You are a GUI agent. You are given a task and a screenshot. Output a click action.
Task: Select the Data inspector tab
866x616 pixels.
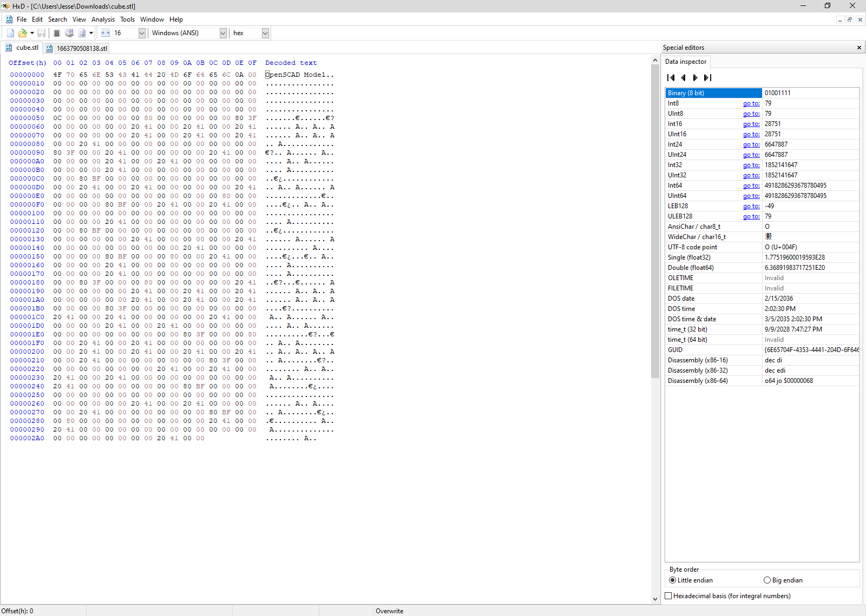(x=686, y=62)
